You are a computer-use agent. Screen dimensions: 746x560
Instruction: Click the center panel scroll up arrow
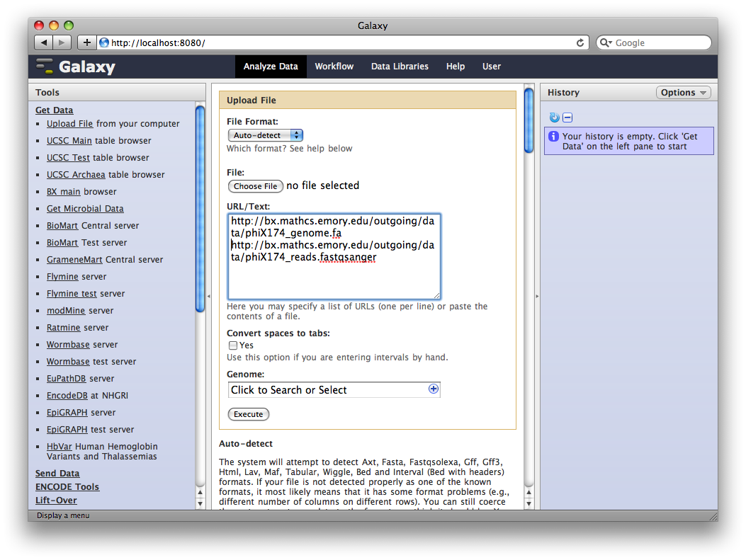(x=529, y=493)
